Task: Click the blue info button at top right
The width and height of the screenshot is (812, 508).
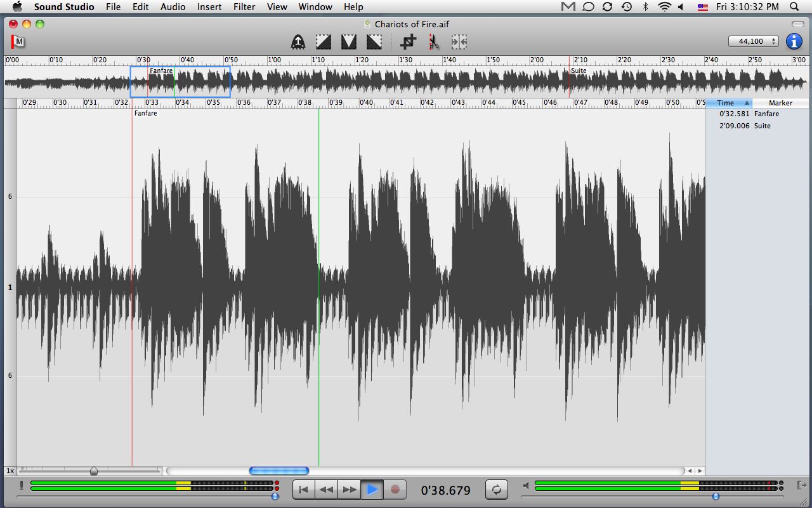Action: 794,41
